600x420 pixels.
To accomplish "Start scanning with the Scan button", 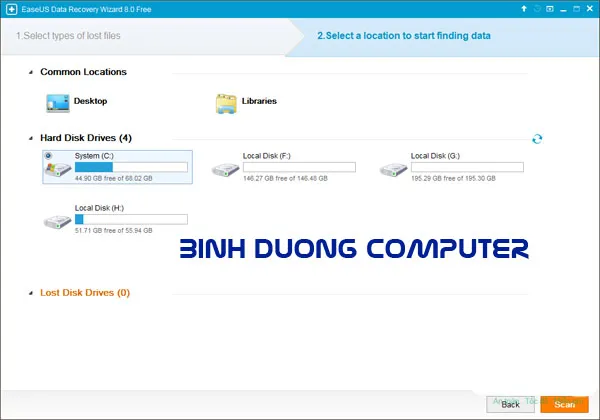I will click(x=564, y=404).
